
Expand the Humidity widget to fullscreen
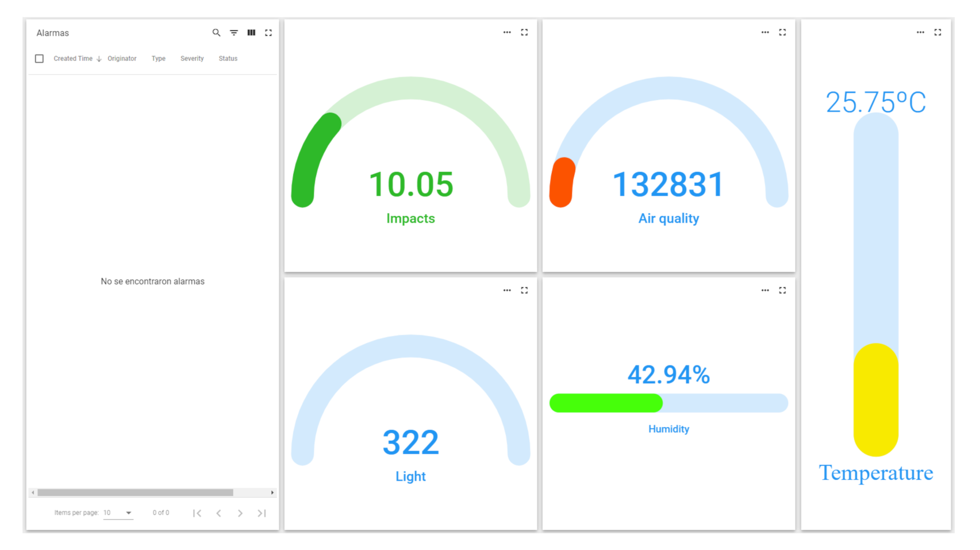[x=782, y=290]
